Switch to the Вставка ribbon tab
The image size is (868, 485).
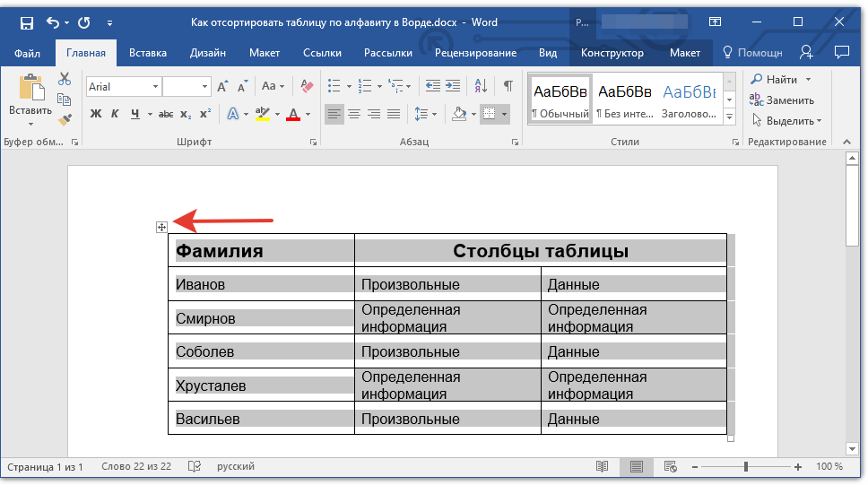(147, 53)
